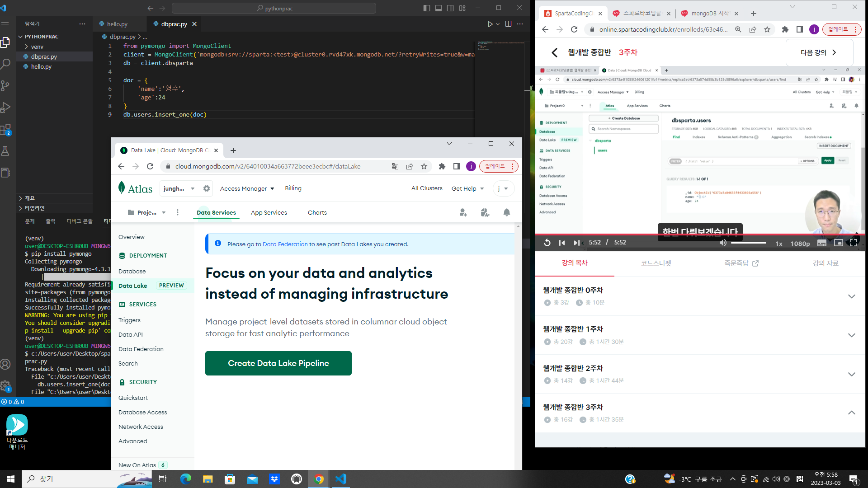
Task: Split the VS Code editor to the right
Action: tap(508, 24)
